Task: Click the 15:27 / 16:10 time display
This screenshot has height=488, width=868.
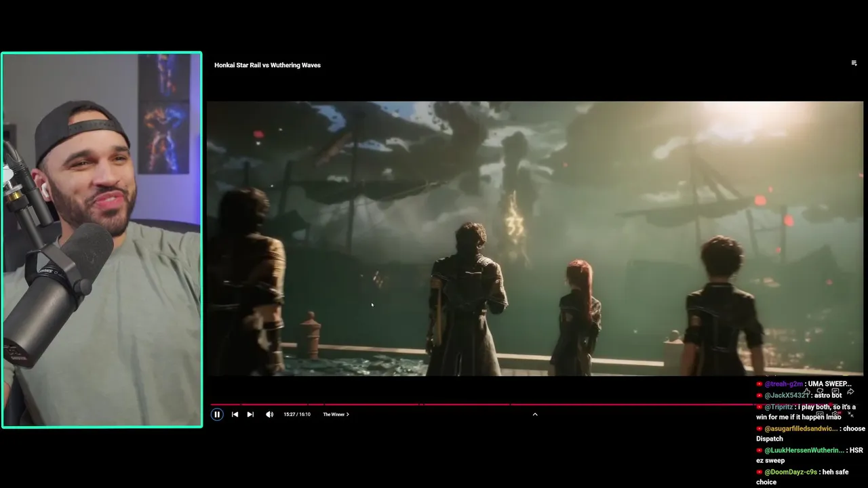Action: click(297, 414)
